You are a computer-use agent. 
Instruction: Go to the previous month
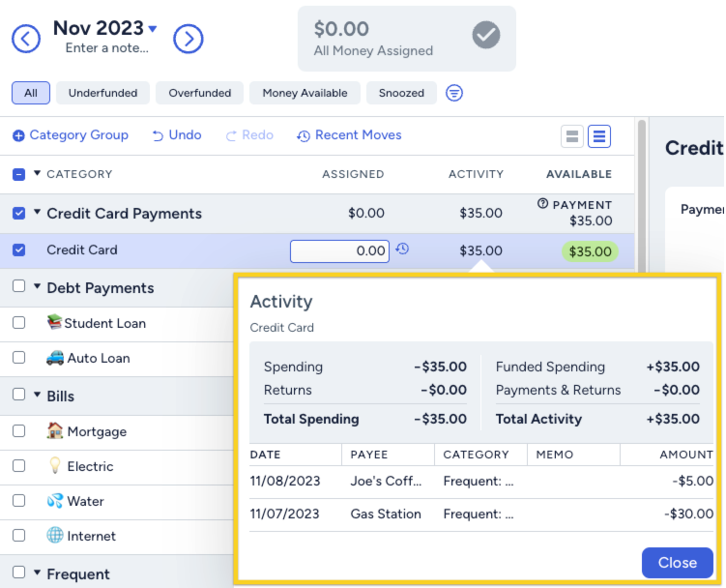point(26,39)
